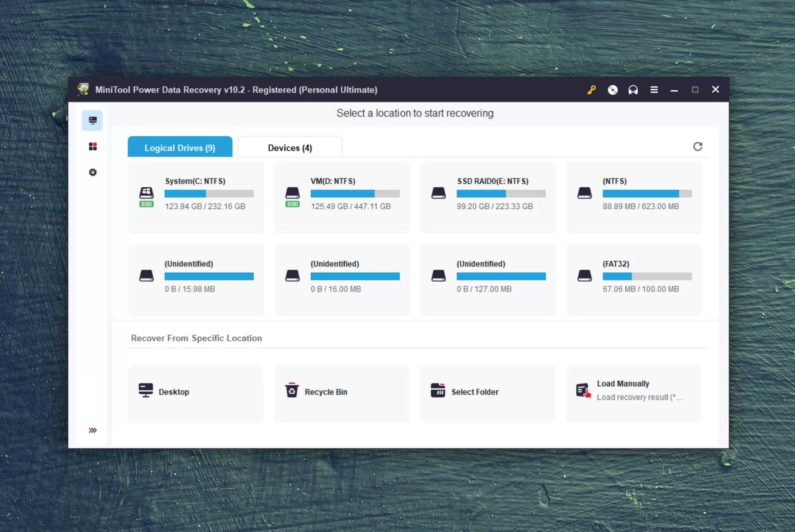The image size is (795, 532).
Task: Open the utilities grid icon in sidebar
Action: pos(93,146)
